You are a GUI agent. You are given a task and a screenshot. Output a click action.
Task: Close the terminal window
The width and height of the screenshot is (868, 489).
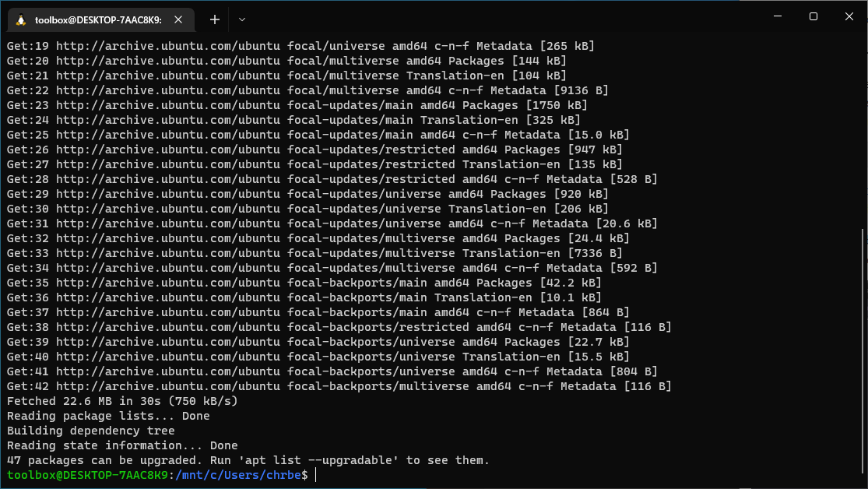pyautogui.click(x=849, y=16)
